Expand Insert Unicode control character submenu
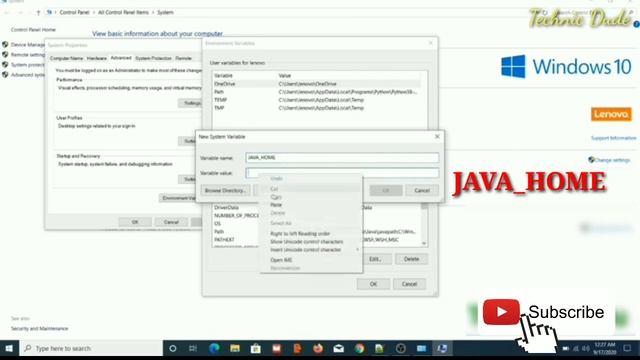The width and height of the screenshot is (640, 360). tap(310, 249)
